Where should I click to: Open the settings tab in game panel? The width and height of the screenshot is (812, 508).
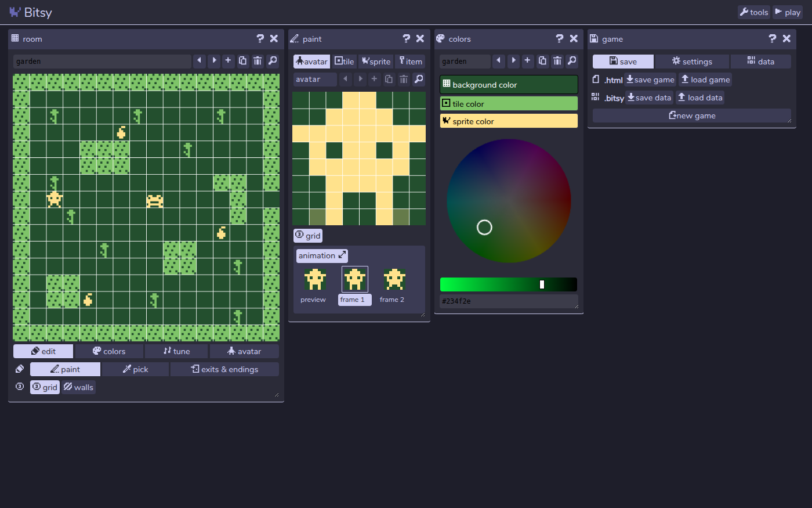click(x=692, y=62)
